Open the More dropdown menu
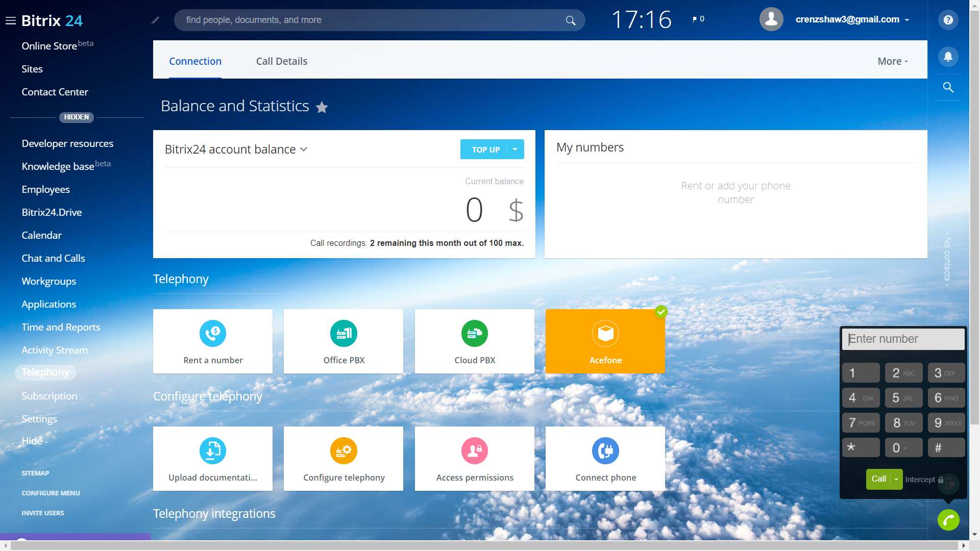The width and height of the screenshot is (980, 551). (892, 61)
